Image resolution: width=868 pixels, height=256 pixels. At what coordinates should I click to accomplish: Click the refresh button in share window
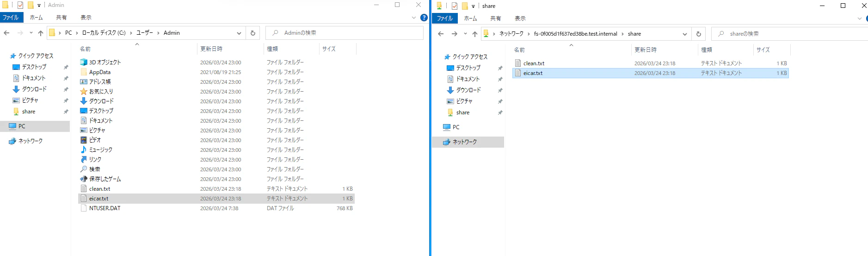(x=698, y=34)
